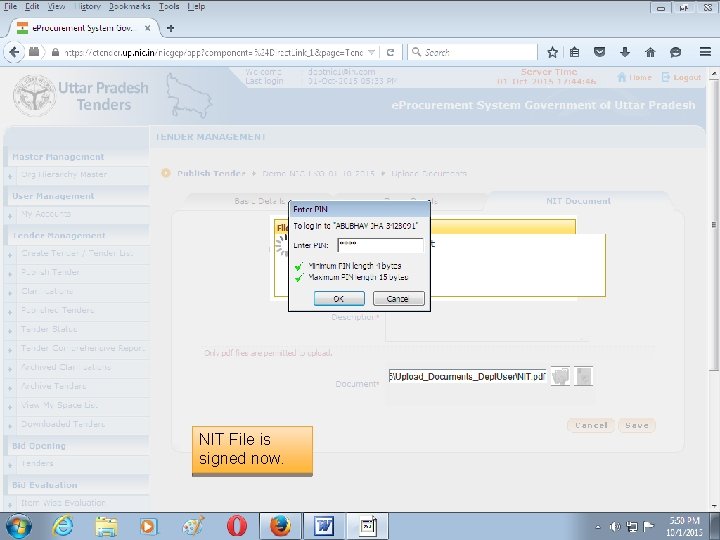This screenshot has height=540, width=720.
Task: Expand the Tender Status sidebar item
Action: point(10,330)
